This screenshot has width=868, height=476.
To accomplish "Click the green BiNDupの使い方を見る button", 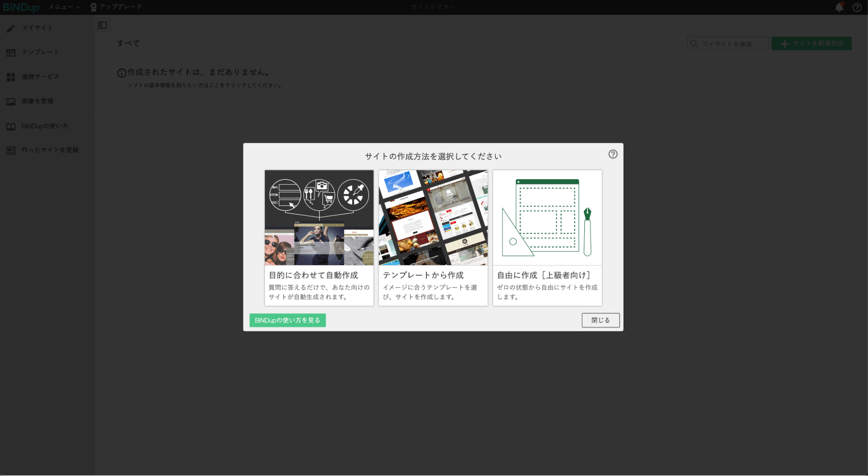I will coord(287,320).
